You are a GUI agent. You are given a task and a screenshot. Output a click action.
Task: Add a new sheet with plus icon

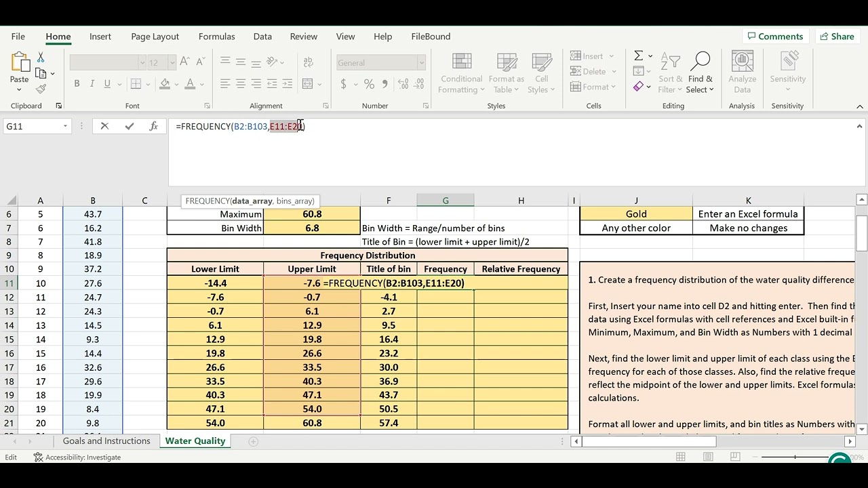(253, 441)
